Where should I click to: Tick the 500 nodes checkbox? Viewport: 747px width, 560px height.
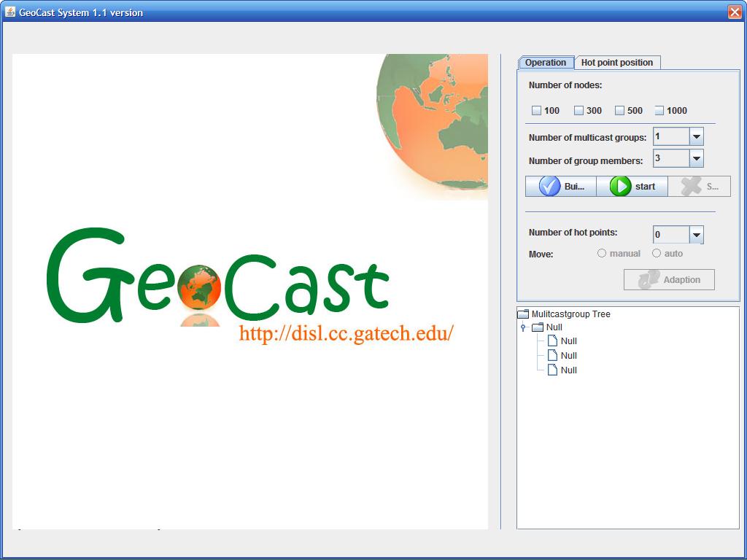pos(619,111)
